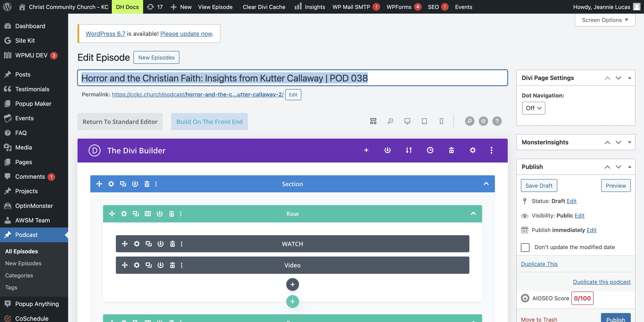Image resolution: width=644 pixels, height=322 pixels.
Task: Collapse the Section with chevron
Action: pyautogui.click(x=486, y=184)
